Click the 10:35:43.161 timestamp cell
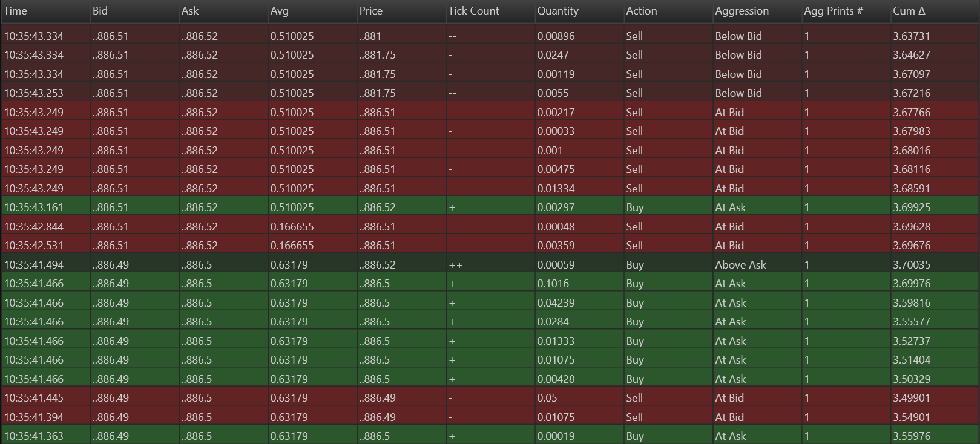The width and height of the screenshot is (980, 444). point(33,207)
